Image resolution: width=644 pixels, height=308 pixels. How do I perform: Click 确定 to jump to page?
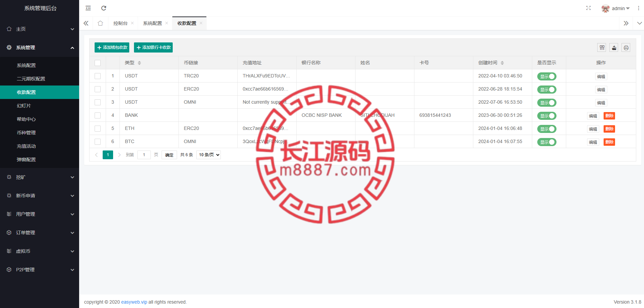[x=169, y=155]
